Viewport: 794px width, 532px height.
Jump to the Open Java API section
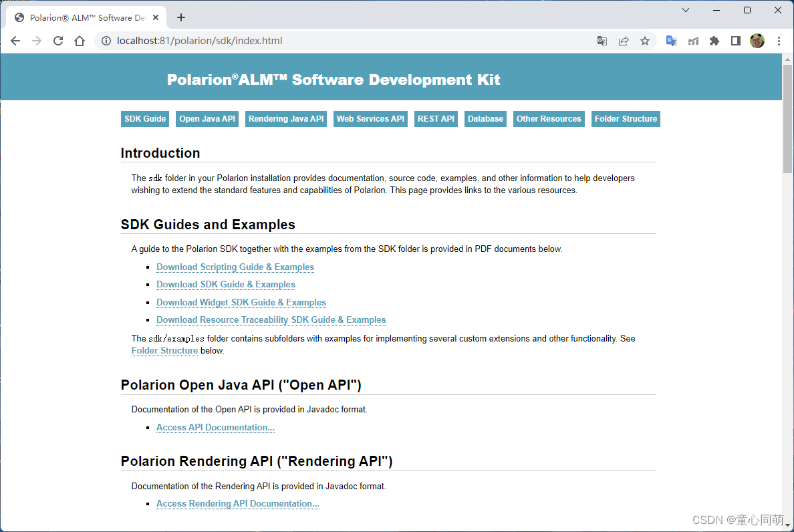[207, 119]
